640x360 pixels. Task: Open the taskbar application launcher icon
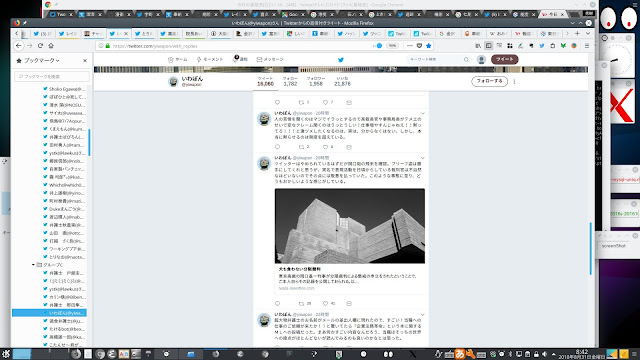(6, 354)
